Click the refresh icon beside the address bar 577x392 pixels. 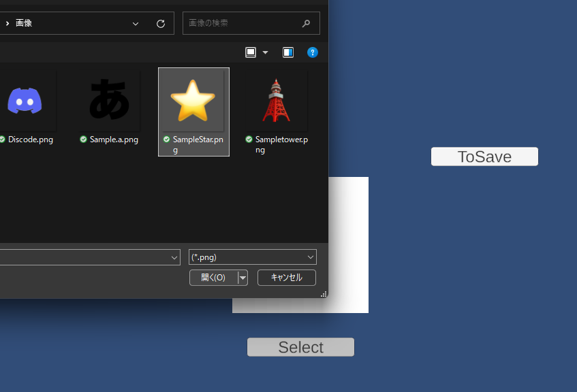[161, 24]
